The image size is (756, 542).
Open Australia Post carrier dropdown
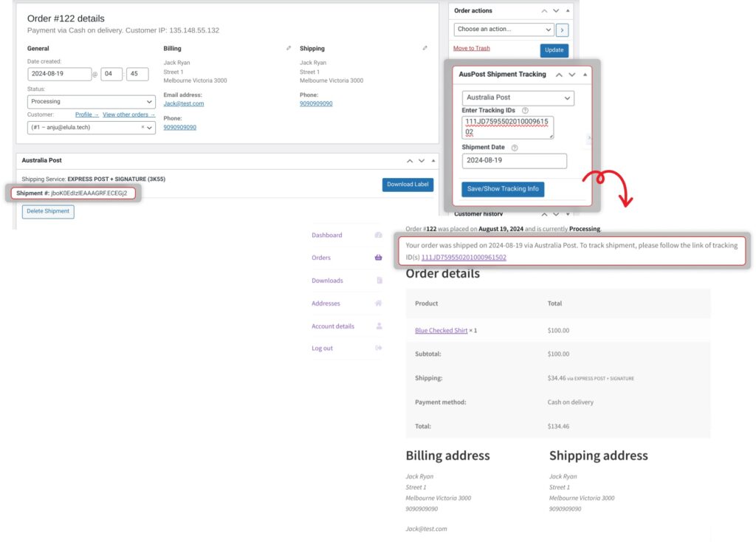pyautogui.click(x=518, y=98)
